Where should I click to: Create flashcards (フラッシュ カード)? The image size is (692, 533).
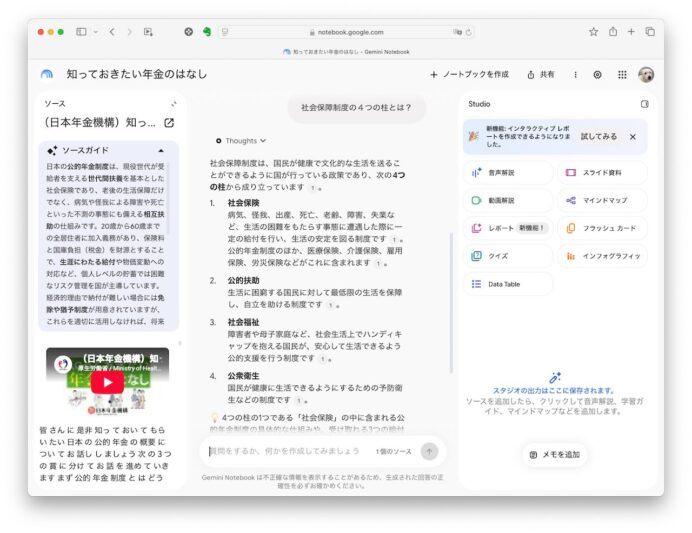pos(602,229)
